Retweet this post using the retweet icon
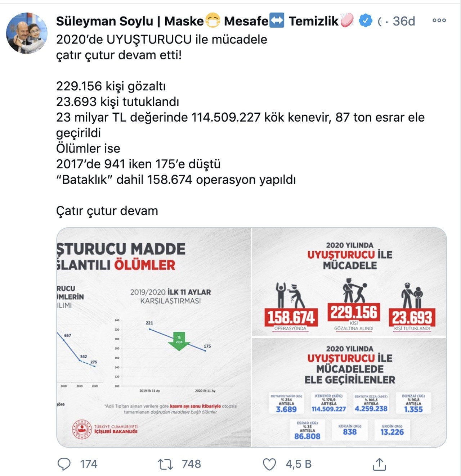The width and height of the screenshot is (461, 476). (x=166, y=464)
